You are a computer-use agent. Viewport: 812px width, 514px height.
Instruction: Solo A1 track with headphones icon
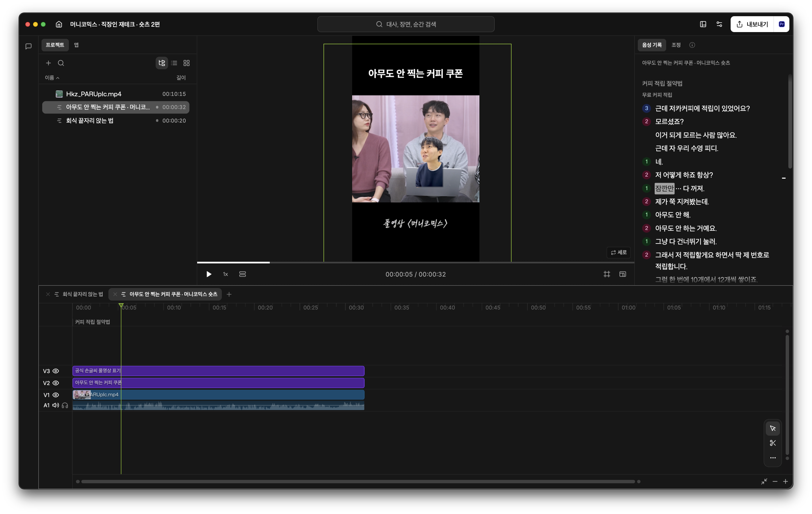click(x=65, y=405)
